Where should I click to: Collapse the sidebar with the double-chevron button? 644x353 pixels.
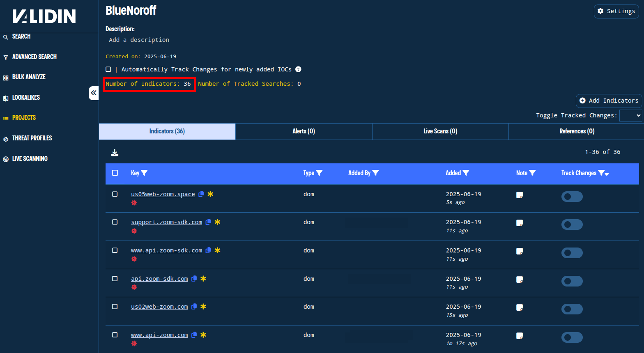(x=94, y=93)
